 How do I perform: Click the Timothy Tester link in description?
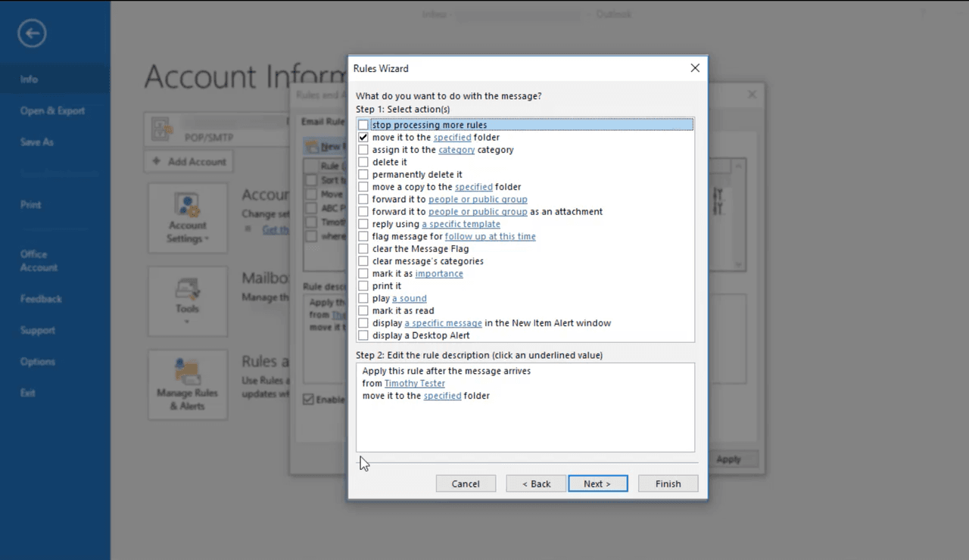pos(414,384)
